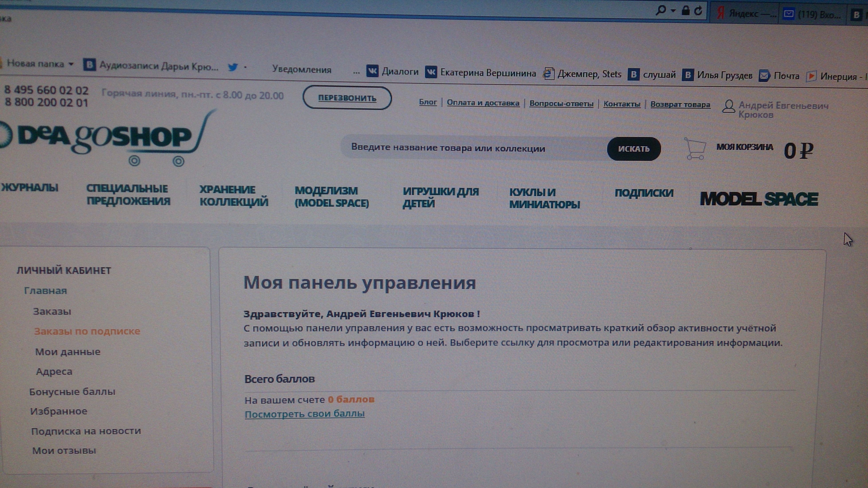Open the ХРАНЕНИЕ КОЛЛЕКЦИЙ menu
The image size is (868, 488).
234,196
